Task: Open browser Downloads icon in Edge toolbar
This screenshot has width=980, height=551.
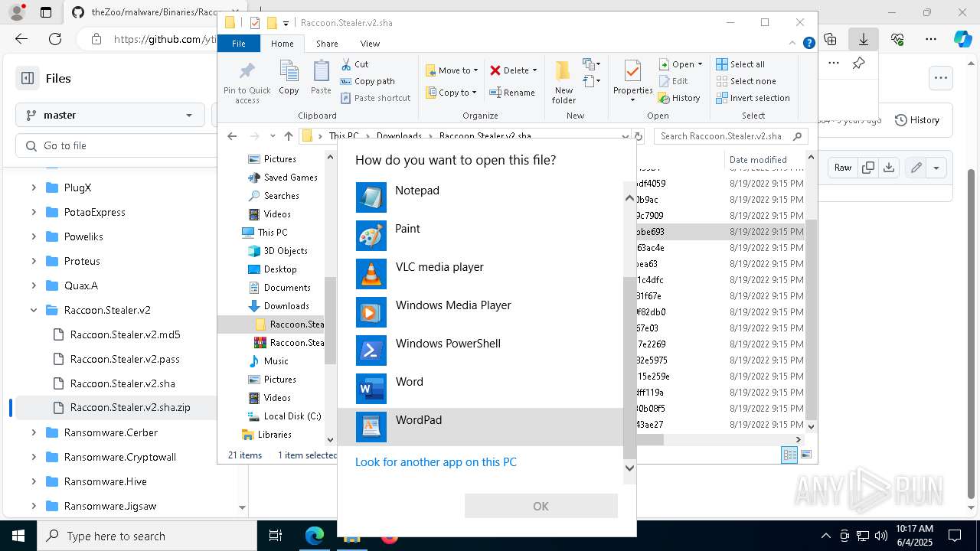Action: 864,39
